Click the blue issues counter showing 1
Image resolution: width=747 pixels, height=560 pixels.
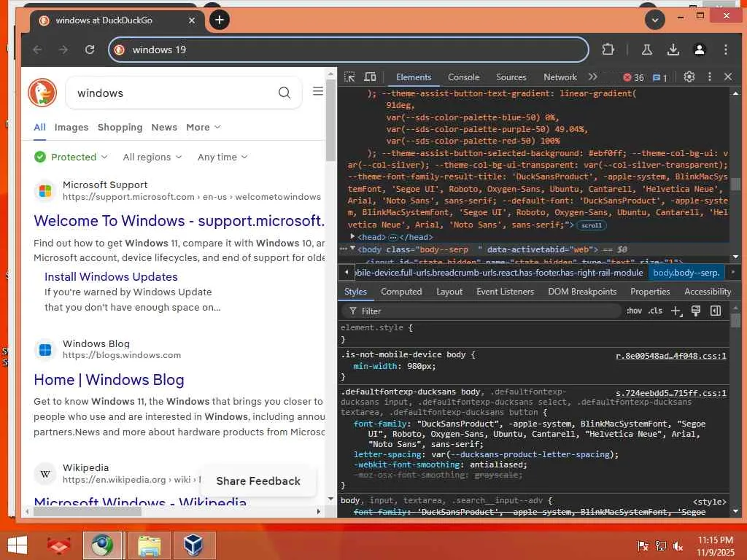[659, 77]
